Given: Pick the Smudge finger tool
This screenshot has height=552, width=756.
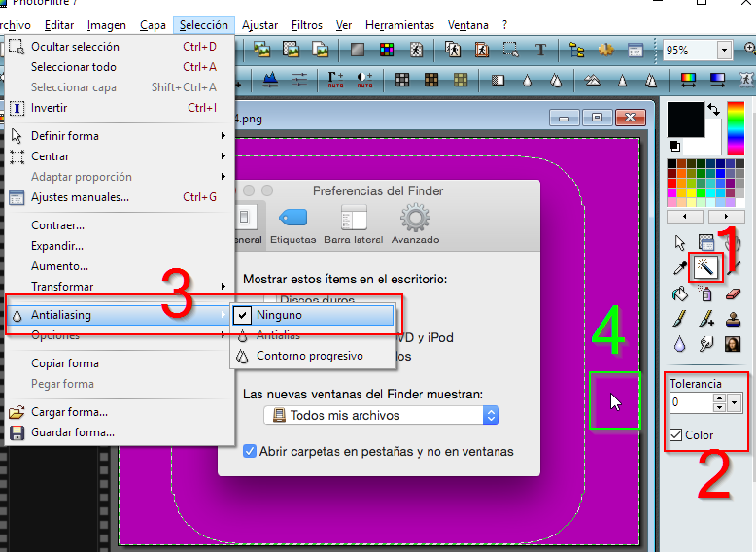Looking at the screenshot, I should (706, 344).
